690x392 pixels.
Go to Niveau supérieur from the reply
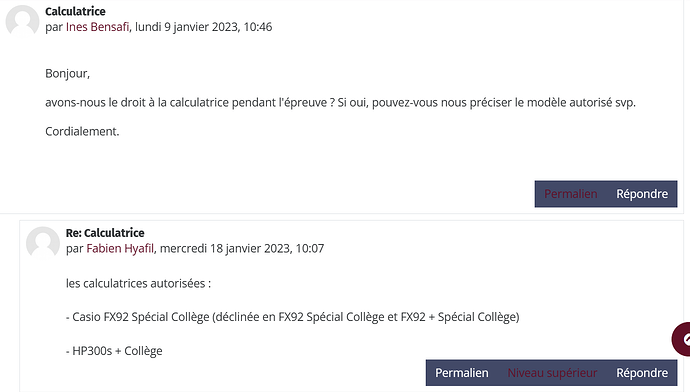click(x=552, y=373)
